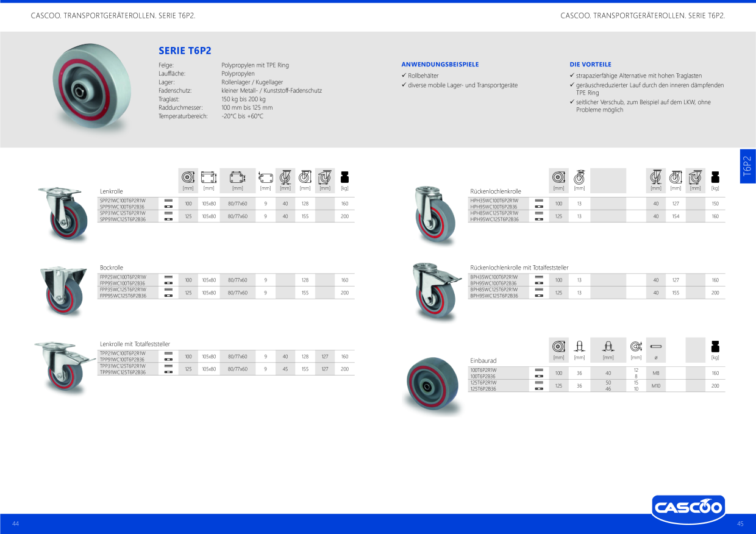Click article number FPP25WC100T6P2R1W
This screenshot has width=756, height=534.
coord(123,277)
